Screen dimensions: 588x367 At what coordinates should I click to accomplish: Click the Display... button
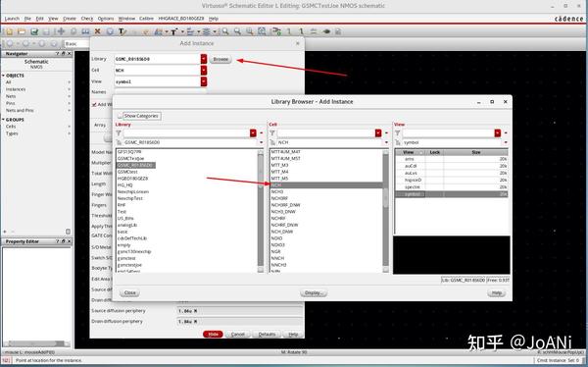[x=314, y=292]
